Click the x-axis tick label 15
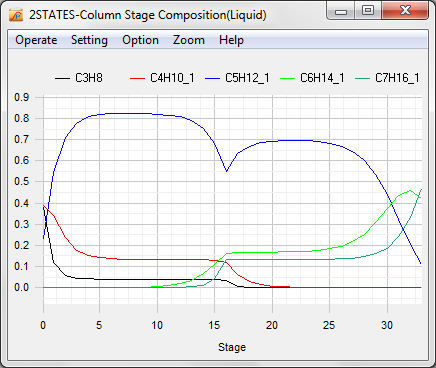The width and height of the screenshot is (436, 368). tap(214, 325)
